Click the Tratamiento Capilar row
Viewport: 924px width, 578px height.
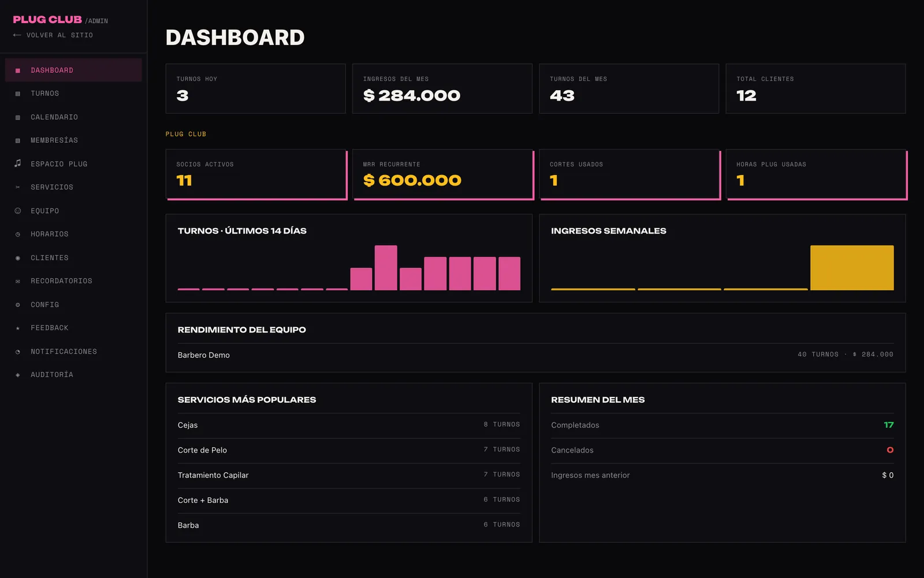349,475
